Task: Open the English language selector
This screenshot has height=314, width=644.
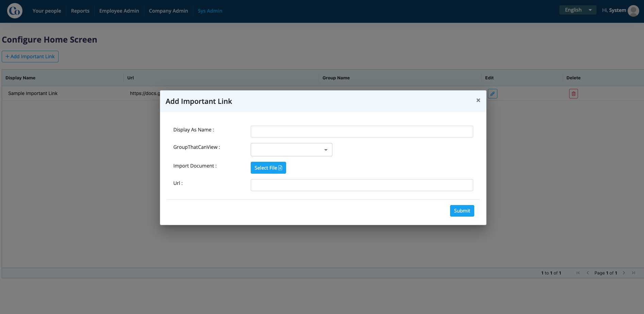Action: 578,10
